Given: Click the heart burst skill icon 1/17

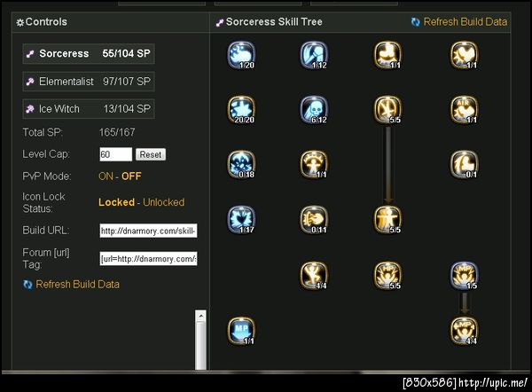Looking at the screenshot, I should coord(241,220).
